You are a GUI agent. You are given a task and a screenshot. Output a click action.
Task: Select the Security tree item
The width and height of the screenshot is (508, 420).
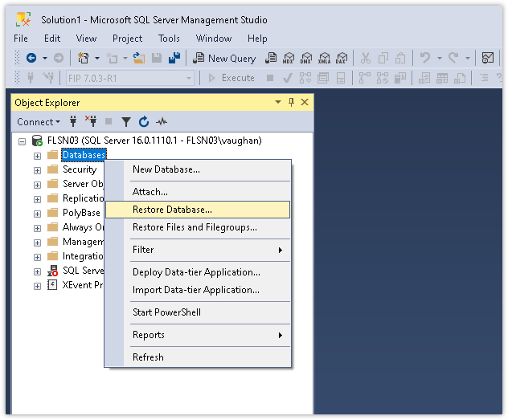click(80, 169)
